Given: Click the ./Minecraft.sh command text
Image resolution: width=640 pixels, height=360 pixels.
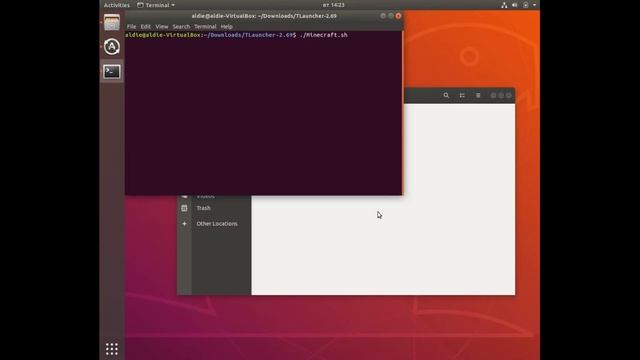Looking at the screenshot, I should (323, 35).
